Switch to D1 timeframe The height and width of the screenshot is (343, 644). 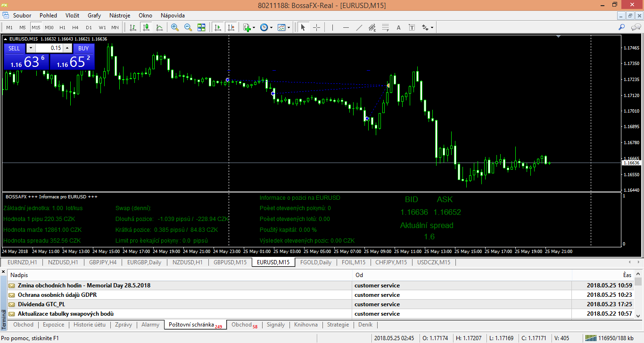pos(89,27)
